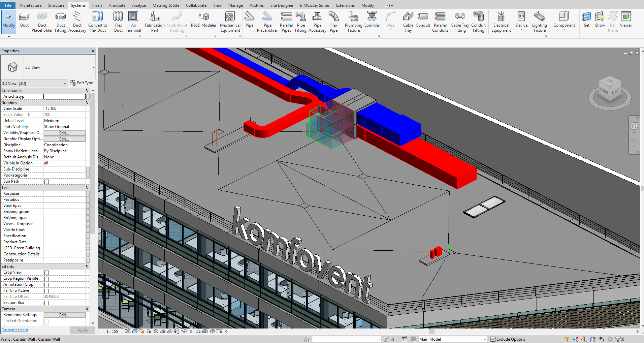Toggle the Crop View checkbox
The image size is (644, 343).
[47, 273]
